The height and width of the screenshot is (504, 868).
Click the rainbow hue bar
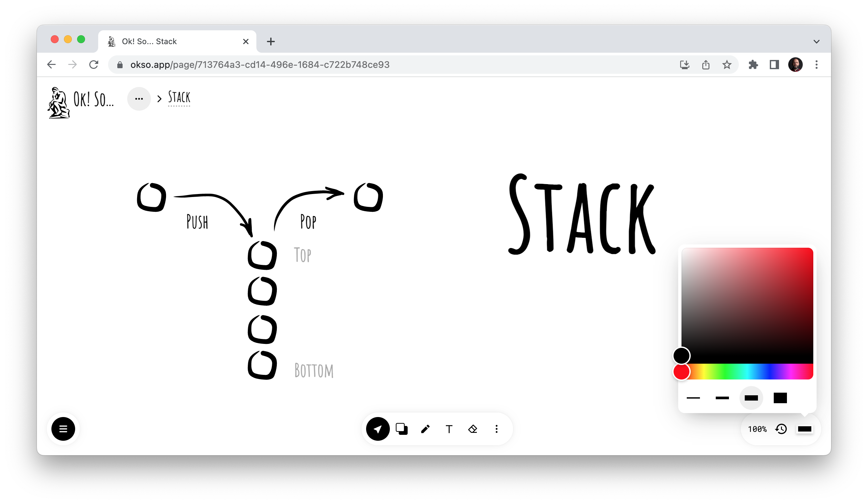(x=747, y=372)
